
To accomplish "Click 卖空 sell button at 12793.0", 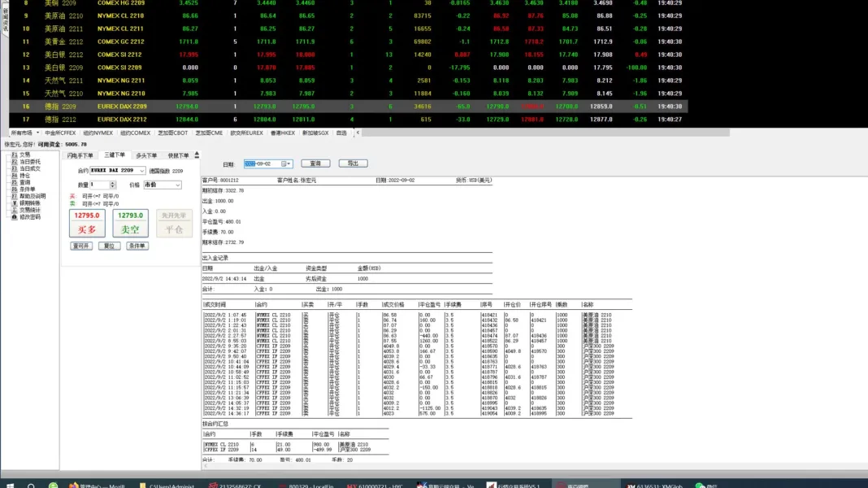I will click(x=130, y=223).
